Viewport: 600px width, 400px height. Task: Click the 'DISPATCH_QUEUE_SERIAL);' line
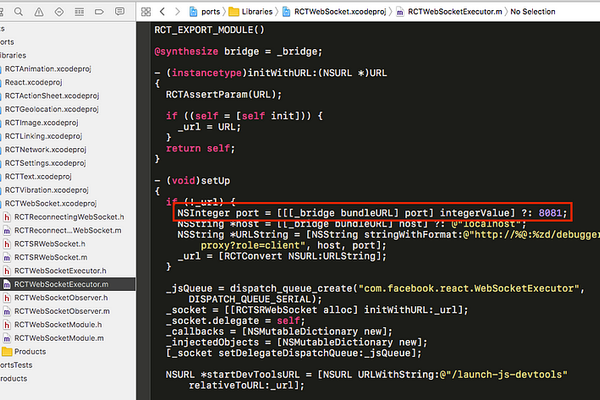(x=255, y=299)
